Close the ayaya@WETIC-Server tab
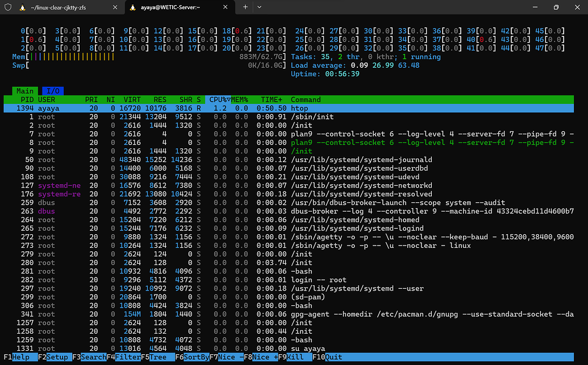 tap(226, 7)
